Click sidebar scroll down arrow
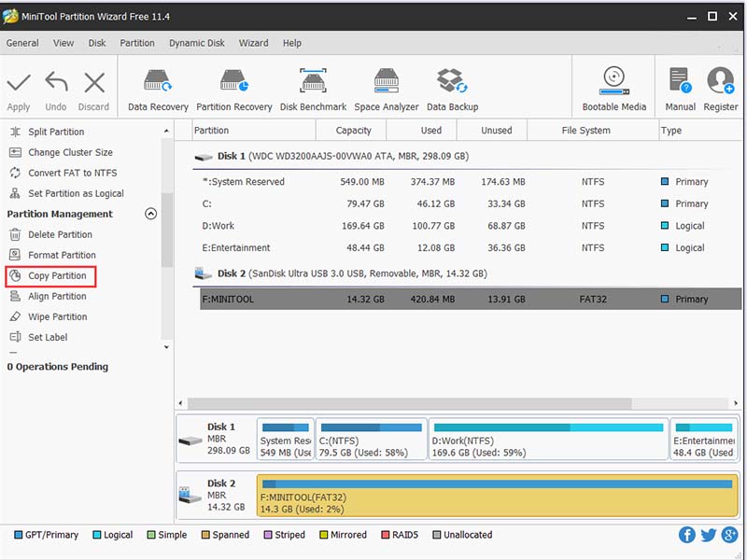This screenshot has height=560, width=747. 166,347
